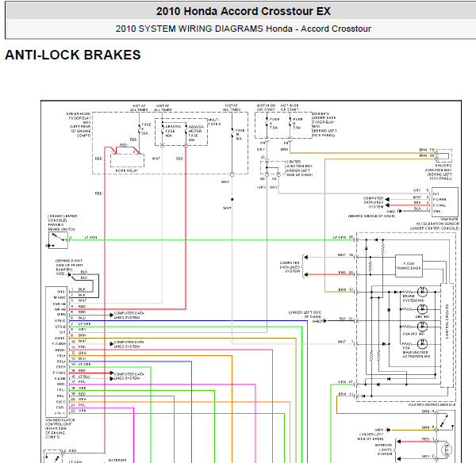Click the G202 ground point symbol

pyautogui.click(x=70, y=274)
